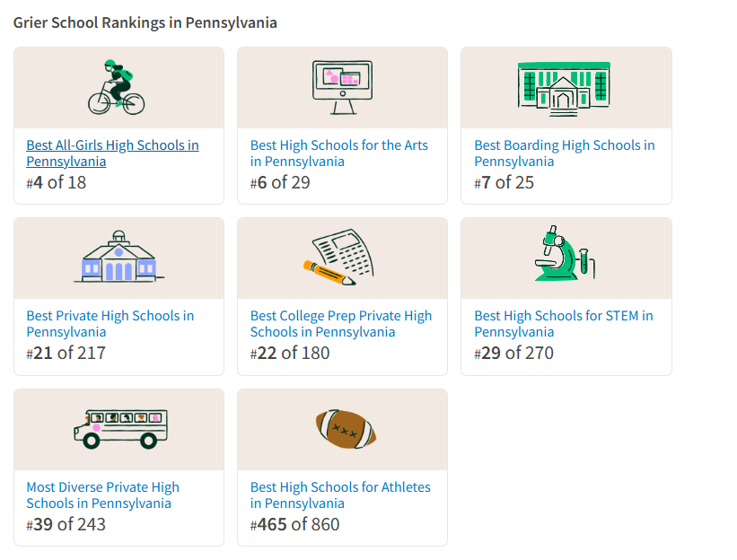Click the school bus icon
The height and width of the screenshot is (560, 737).
click(x=118, y=428)
